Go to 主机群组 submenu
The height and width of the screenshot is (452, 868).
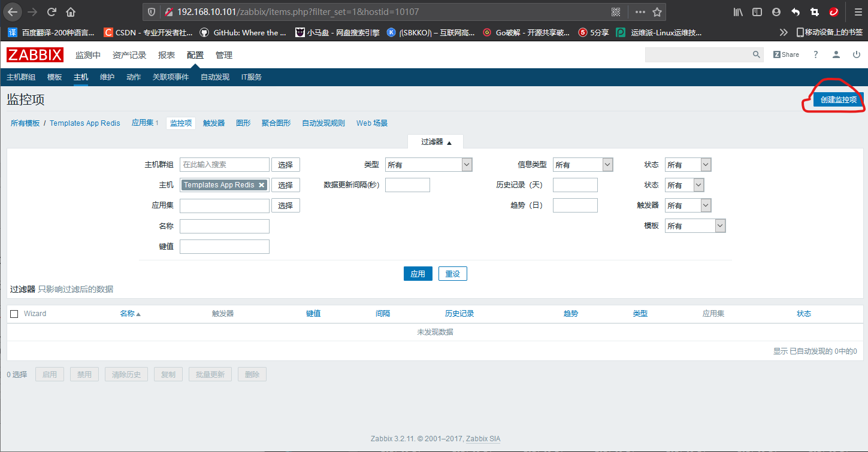[21, 77]
